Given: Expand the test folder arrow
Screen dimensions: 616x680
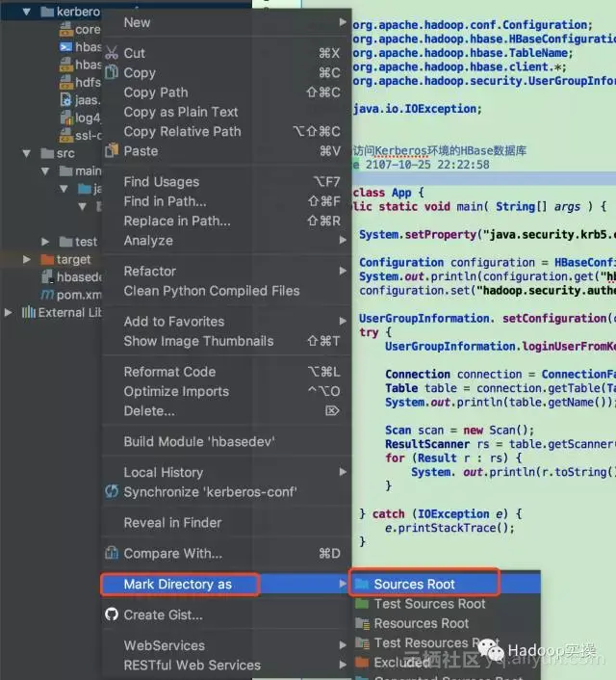Looking at the screenshot, I should click(x=45, y=241).
